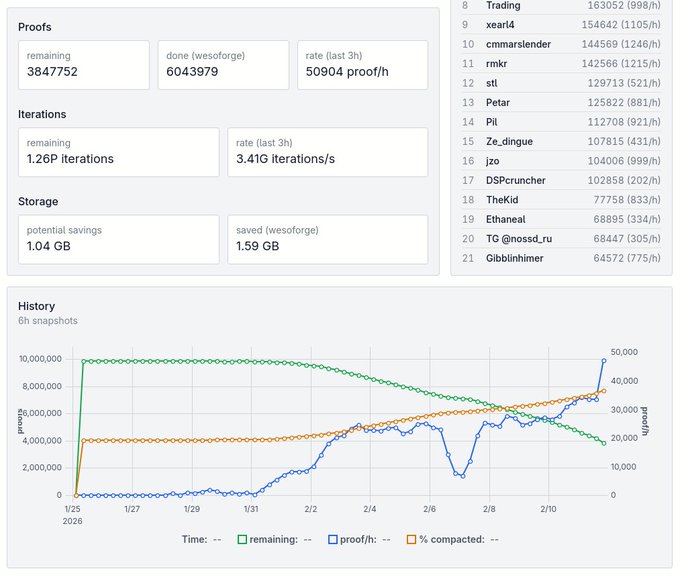The height and width of the screenshot is (575, 680).
Task: Select the done (wesoforge) 6043979 card
Action: [222, 65]
